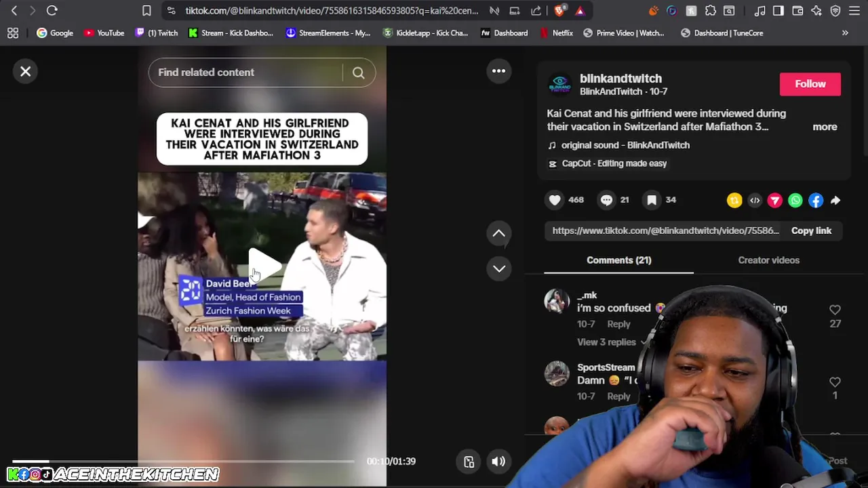Open browser hamburger main menu
This screenshot has height=488, width=868.
[854, 10]
